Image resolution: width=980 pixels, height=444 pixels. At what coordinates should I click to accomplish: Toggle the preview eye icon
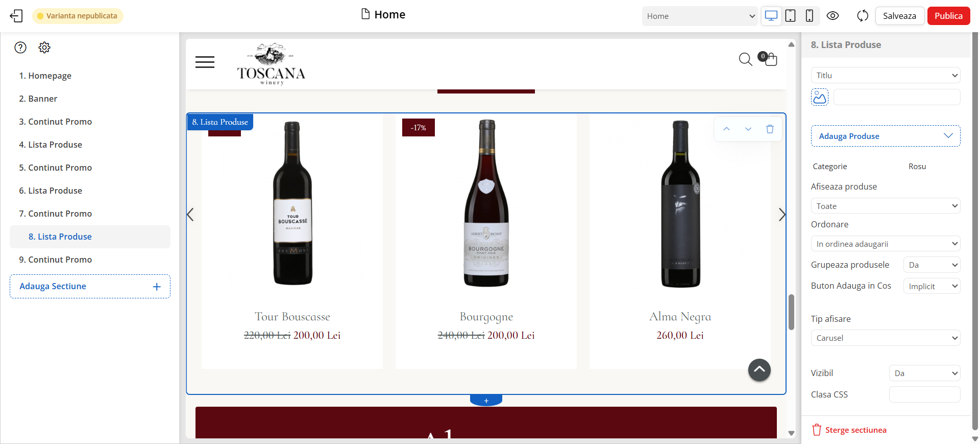pyautogui.click(x=832, y=16)
